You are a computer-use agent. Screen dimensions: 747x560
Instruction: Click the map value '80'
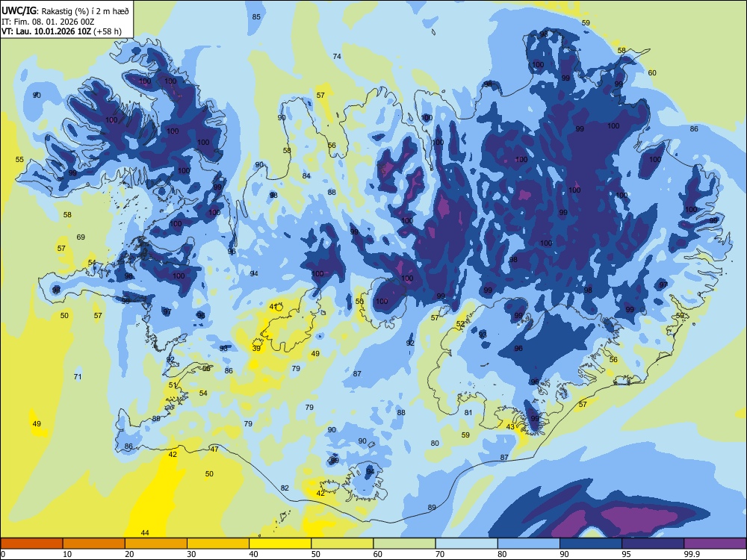pyautogui.click(x=435, y=443)
